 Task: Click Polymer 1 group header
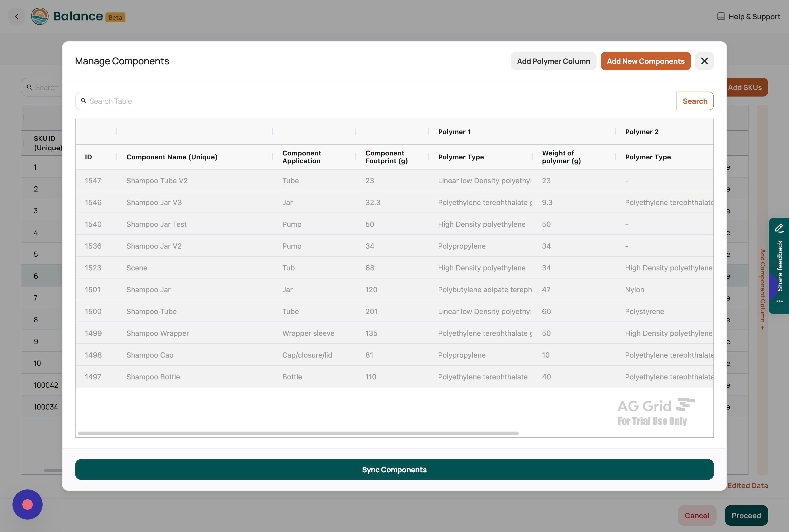point(454,132)
